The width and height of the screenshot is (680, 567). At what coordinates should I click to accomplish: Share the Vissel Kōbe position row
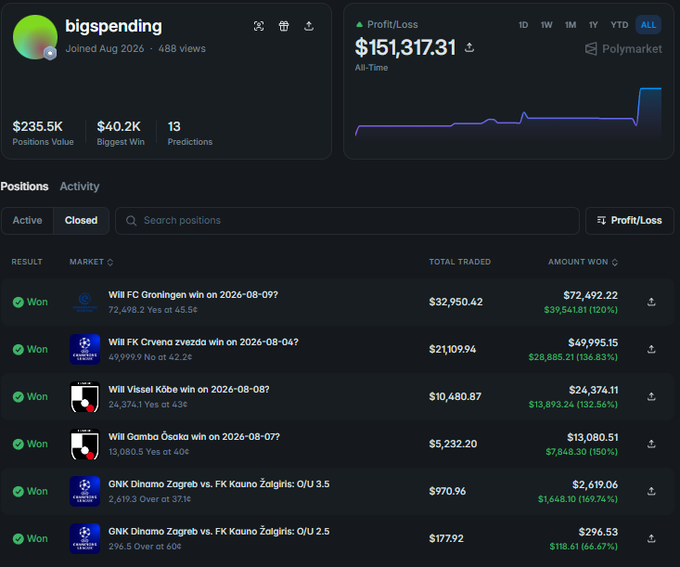click(651, 397)
